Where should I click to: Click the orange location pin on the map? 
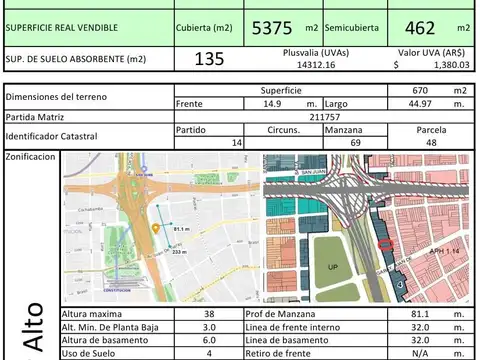coord(155,229)
